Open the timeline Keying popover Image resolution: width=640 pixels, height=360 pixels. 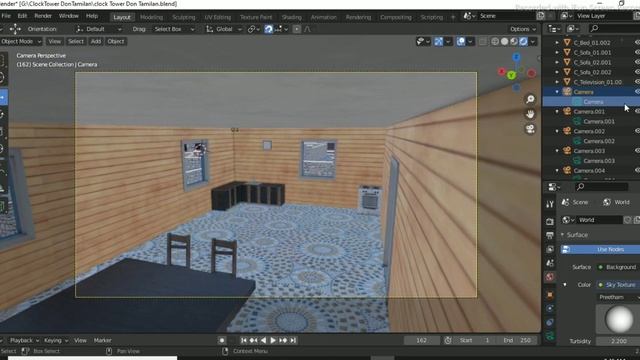(x=56, y=340)
